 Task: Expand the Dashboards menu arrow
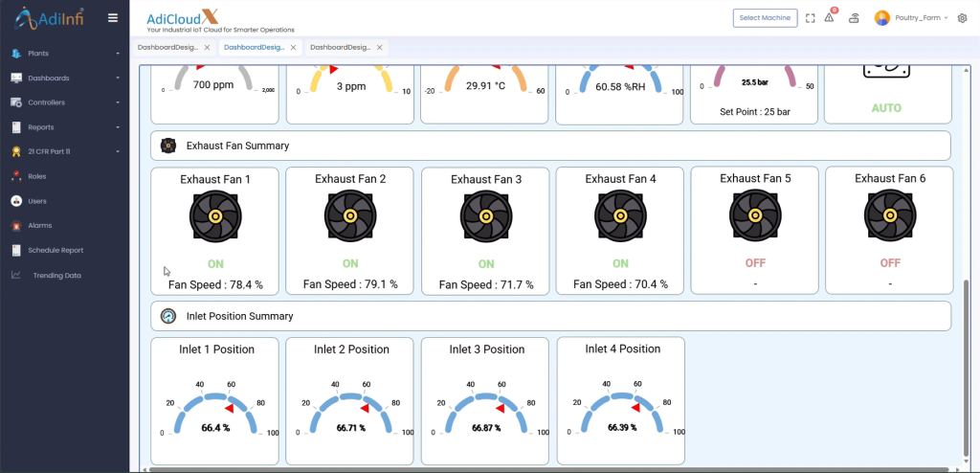tap(118, 79)
